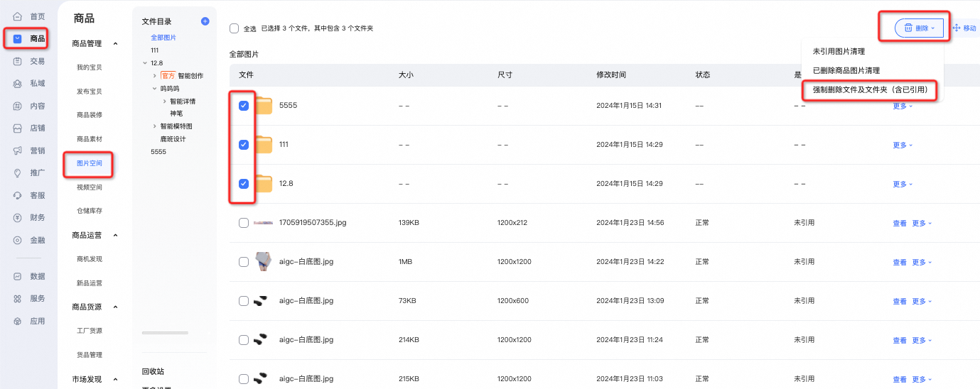Click the horizontal scrollbar in file directory
Screen dimensions: 980x389
165,332
